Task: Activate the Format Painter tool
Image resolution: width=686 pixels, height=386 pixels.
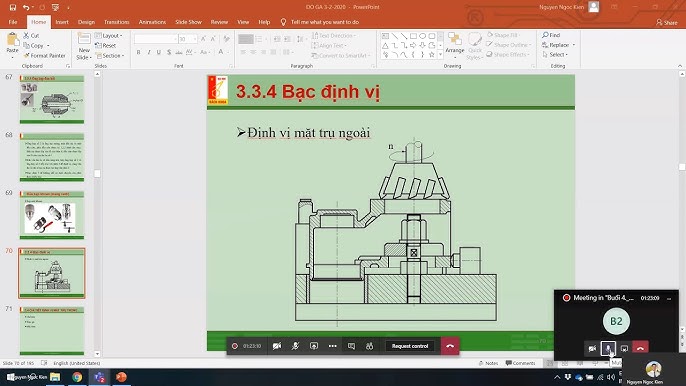Action: coord(45,56)
